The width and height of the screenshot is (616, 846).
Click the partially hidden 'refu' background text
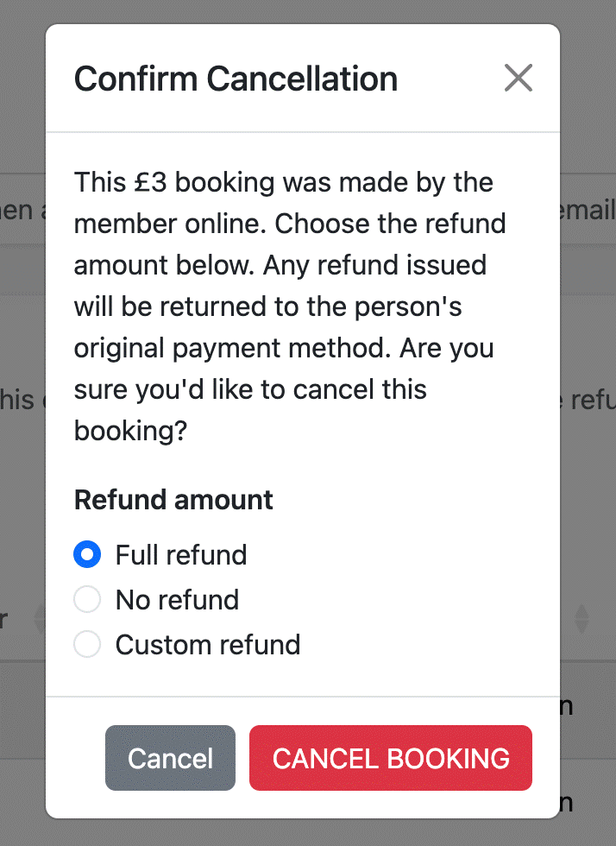588,400
